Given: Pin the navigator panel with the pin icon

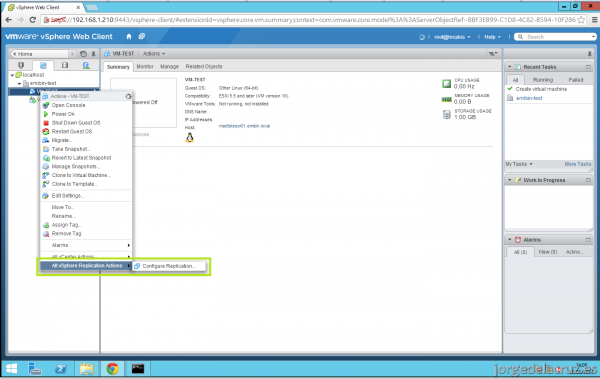Looking at the screenshot, I should tap(93, 54).
